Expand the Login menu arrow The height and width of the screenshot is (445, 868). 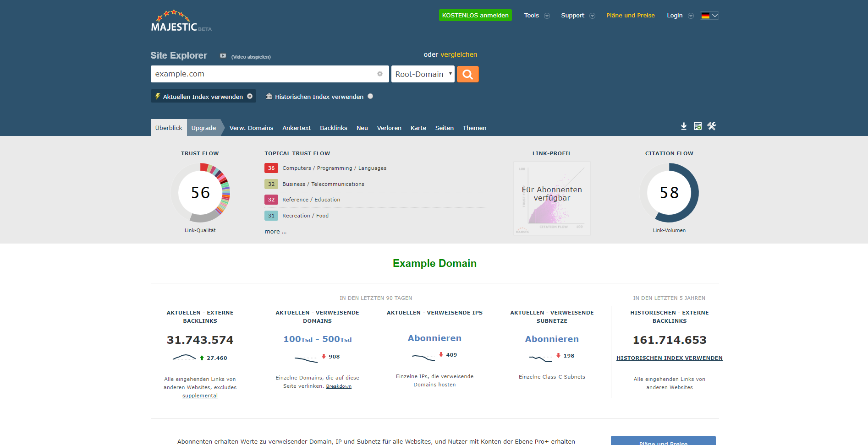(691, 16)
